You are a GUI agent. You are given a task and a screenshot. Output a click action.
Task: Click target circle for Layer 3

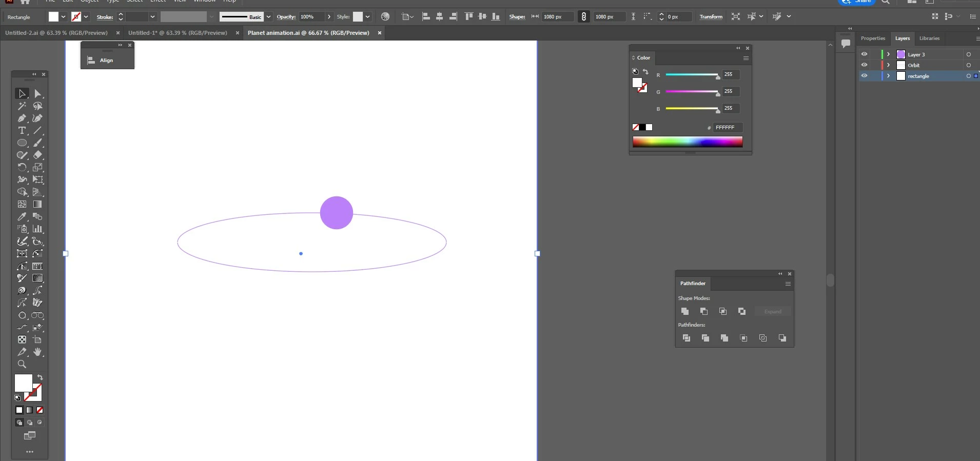coord(969,54)
